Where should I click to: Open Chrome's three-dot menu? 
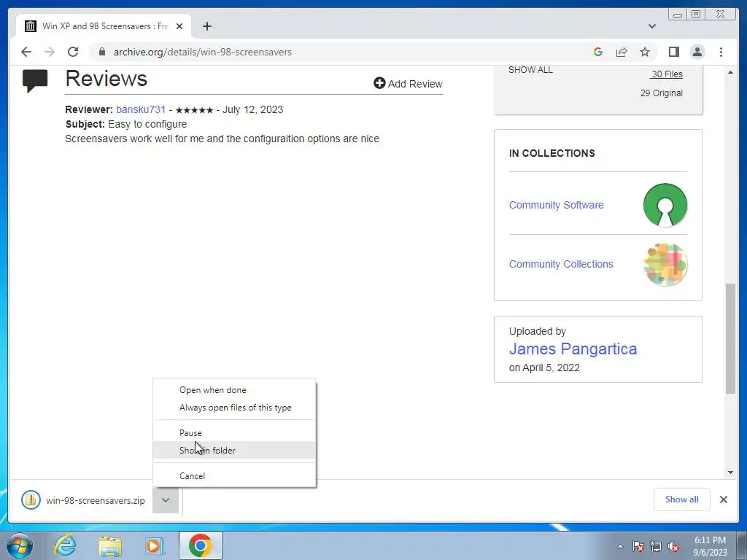[x=721, y=52]
